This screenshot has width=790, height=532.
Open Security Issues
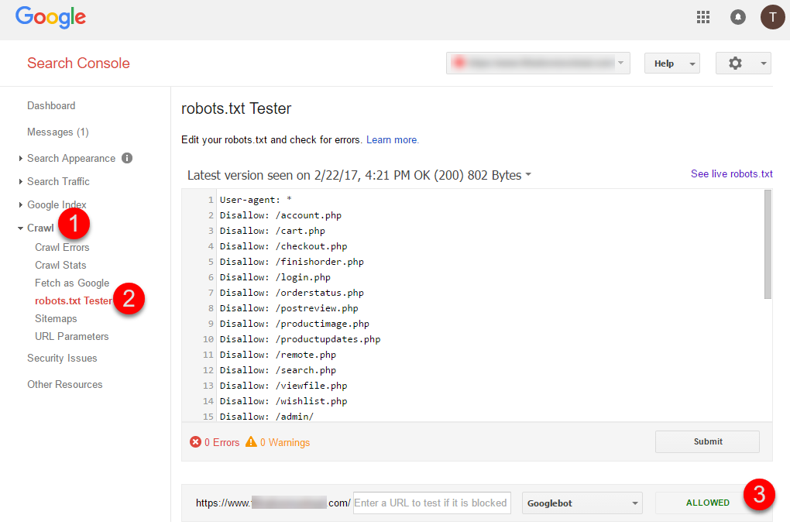[62, 359]
